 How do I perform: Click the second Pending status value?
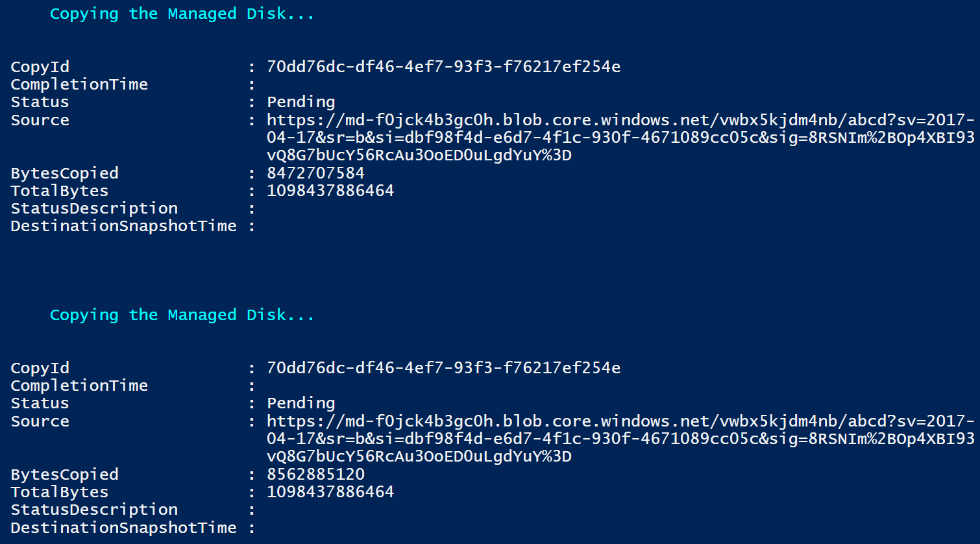301,403
